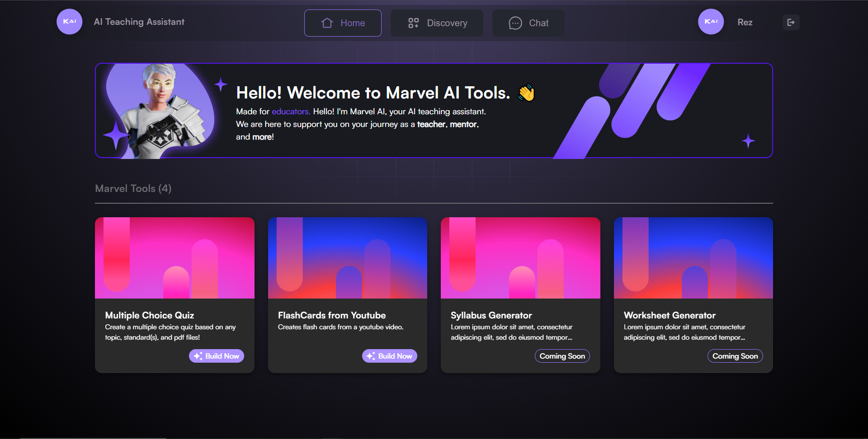Click the grid icon in Discovery tab
Image resolution: width=868 pixels, height=439 pixels.
click(413, 23)
